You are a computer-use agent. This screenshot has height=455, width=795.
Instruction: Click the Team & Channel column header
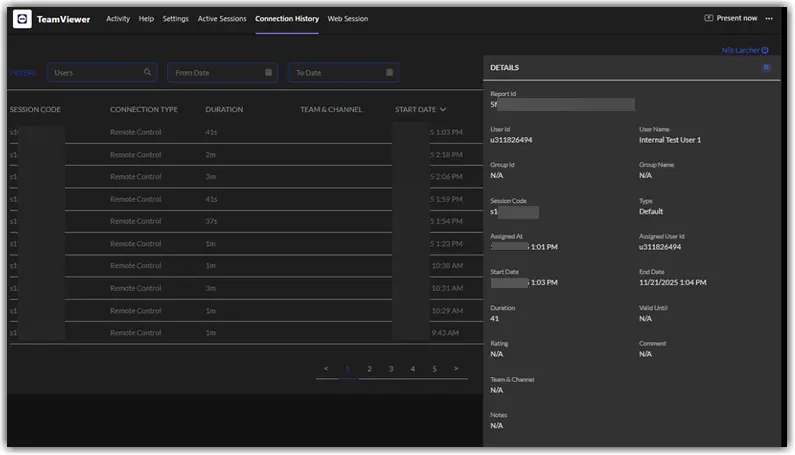[x=331, y=110]
